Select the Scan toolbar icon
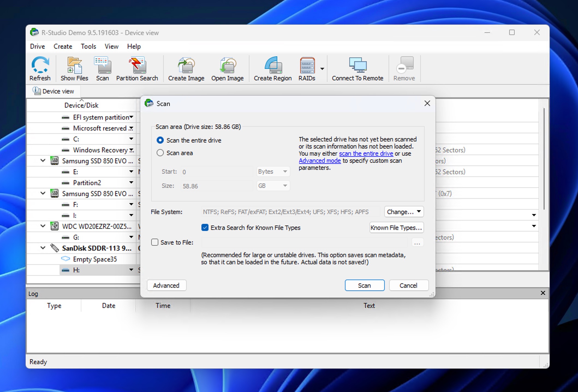The height and width of the screenshot is (392, 578). tap(102, 68)
